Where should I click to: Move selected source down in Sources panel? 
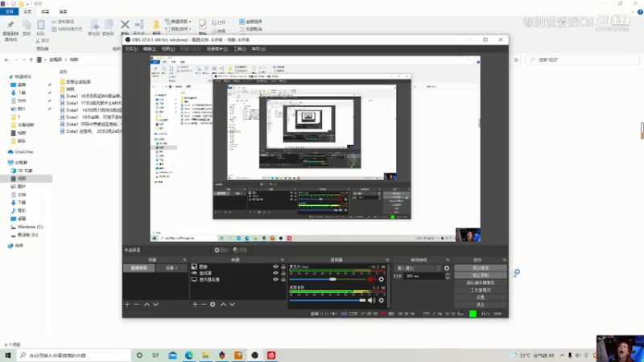(x=232, y=304)
